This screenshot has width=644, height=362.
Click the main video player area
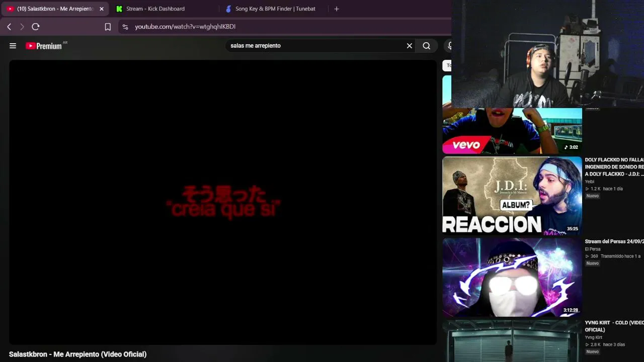pos(223,202)
